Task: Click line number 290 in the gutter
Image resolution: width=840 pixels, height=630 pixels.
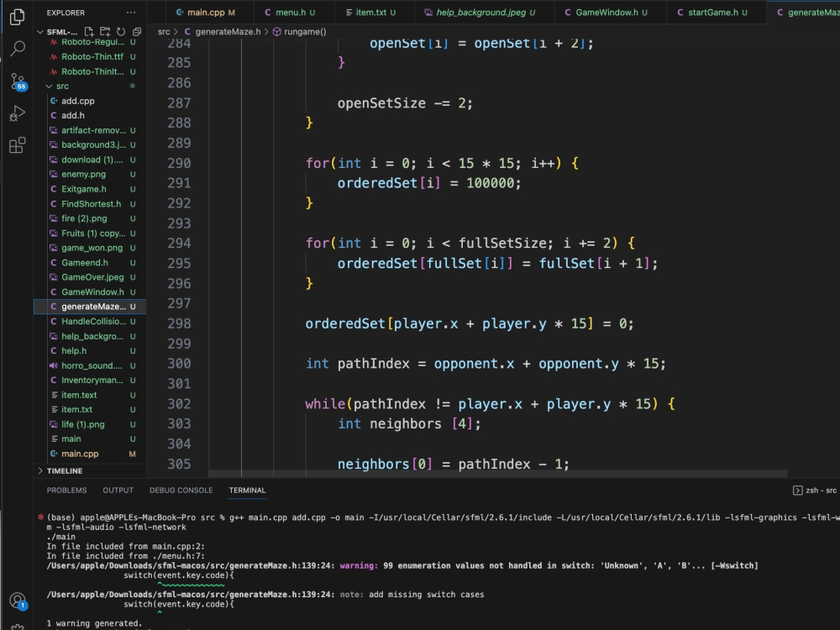Action: tap(179, 163)
